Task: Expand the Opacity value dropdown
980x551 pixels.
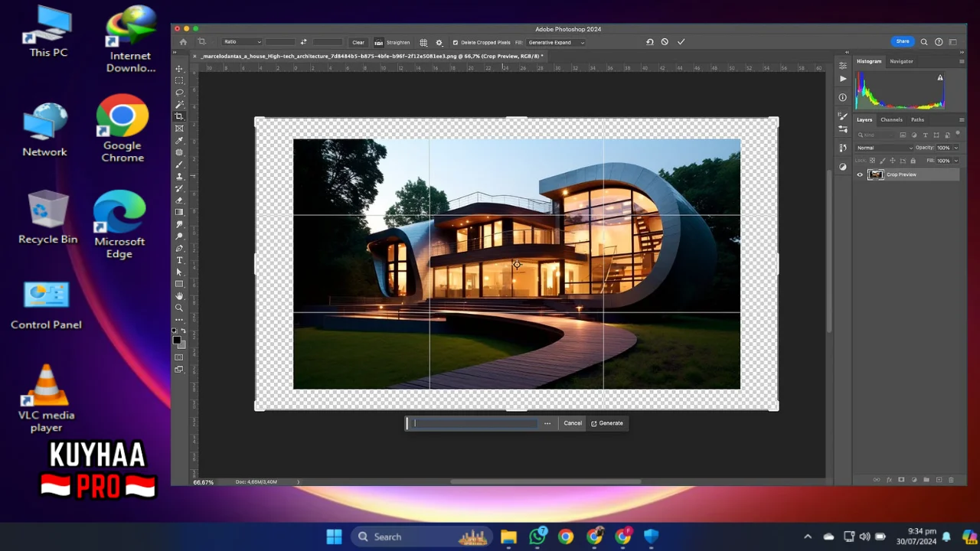Action: click(955, 148)
